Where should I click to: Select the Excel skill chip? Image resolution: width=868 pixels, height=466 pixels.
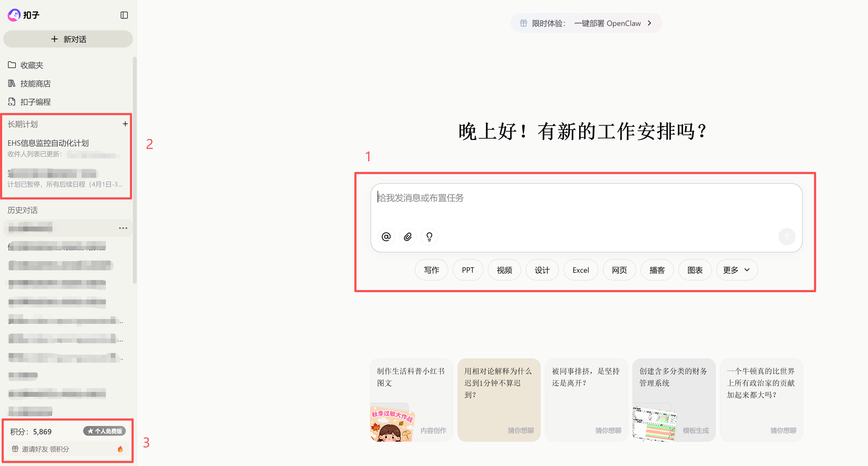coord(581,270)
